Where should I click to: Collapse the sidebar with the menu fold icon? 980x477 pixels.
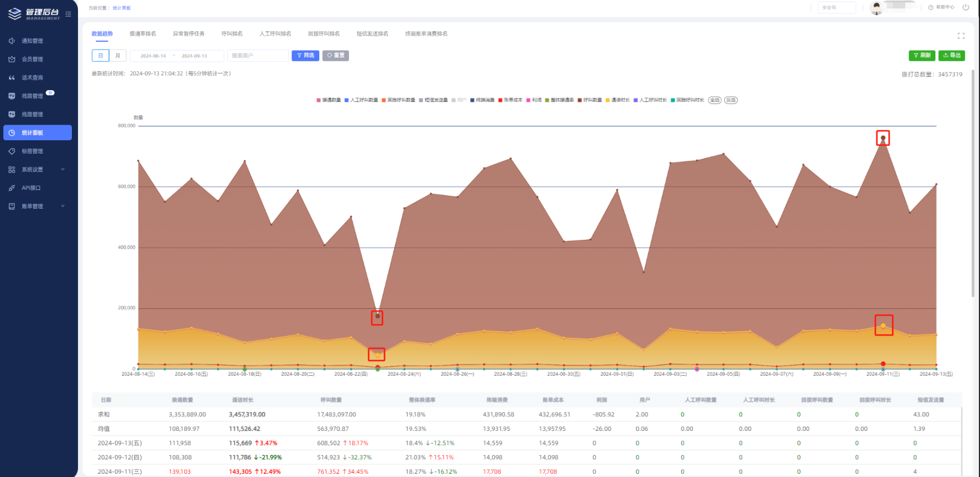(x=68, y=14)
